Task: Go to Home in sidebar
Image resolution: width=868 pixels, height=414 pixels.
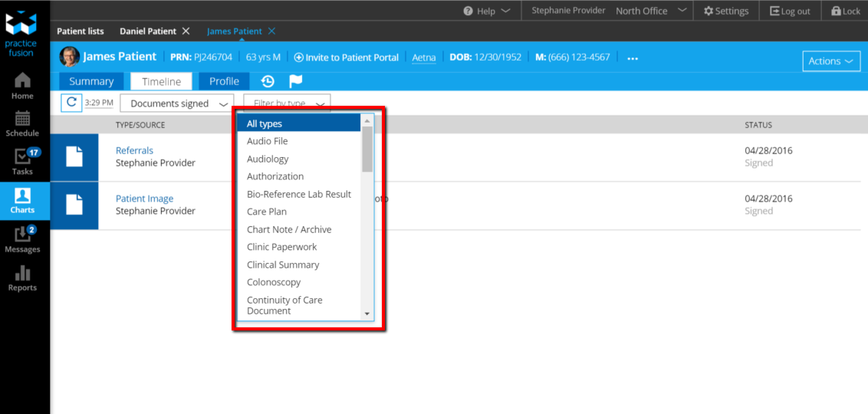Action: (22, 87)
